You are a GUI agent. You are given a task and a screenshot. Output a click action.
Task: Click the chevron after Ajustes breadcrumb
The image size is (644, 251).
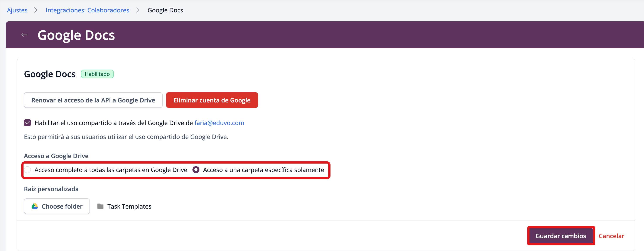tap(36, 10)
